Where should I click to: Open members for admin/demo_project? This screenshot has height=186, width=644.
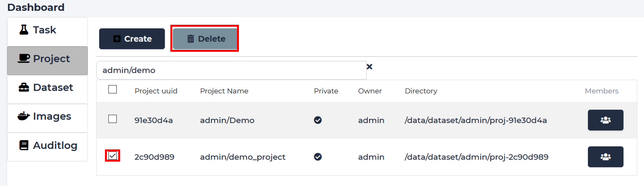pos(605,157)
